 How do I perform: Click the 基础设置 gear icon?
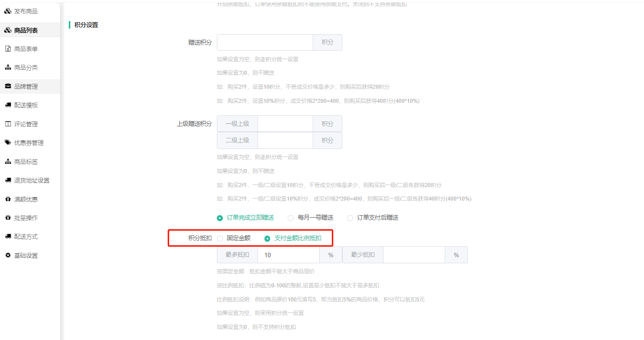tap(8, 255)
